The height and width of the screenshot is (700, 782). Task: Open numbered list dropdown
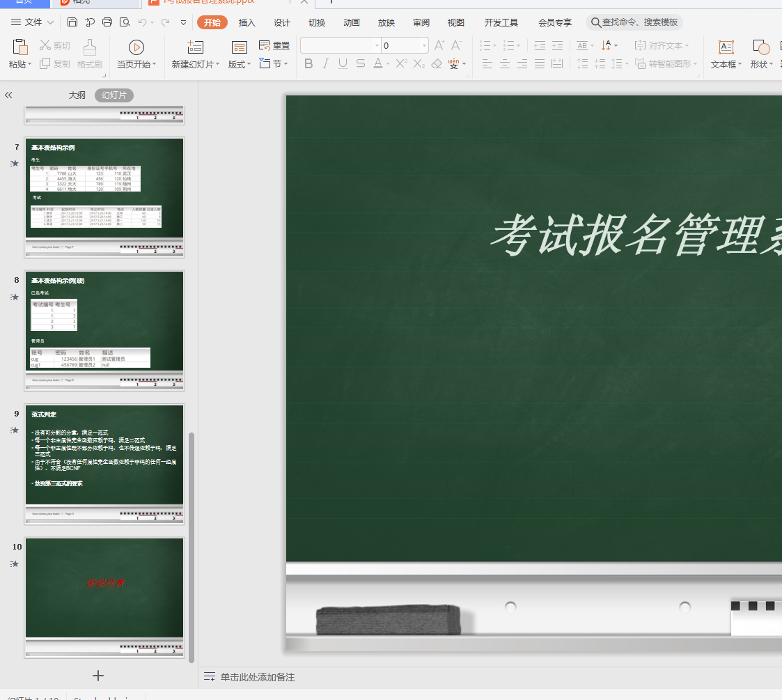(x=519, y=45)
